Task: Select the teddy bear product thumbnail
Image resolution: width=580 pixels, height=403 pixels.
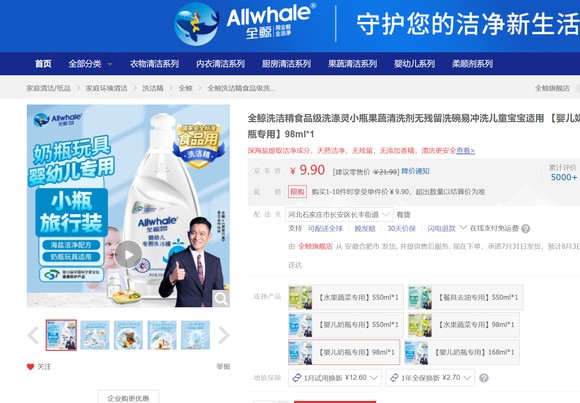Action: point(128,335)
